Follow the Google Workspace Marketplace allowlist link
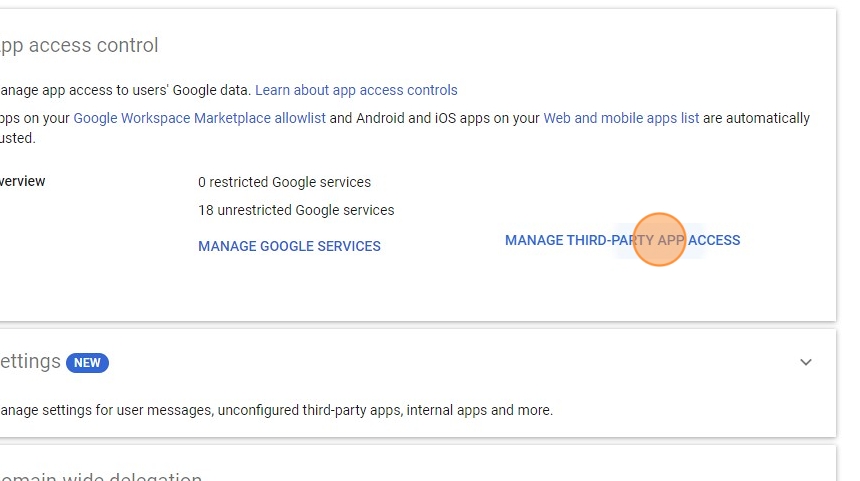The width and height of the screenshot is (860, 481). pos(199,118)
